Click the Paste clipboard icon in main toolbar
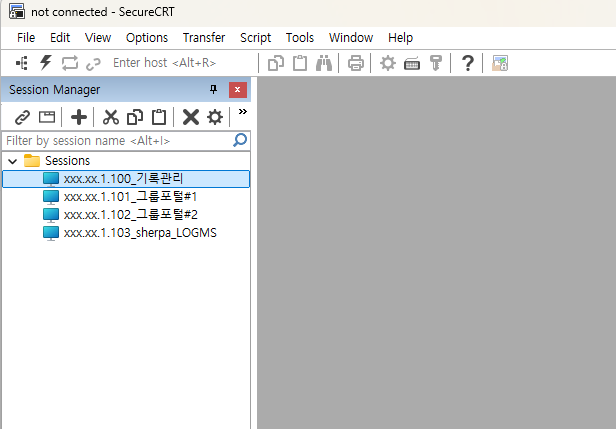616x429 pixels. pos(300,63)
